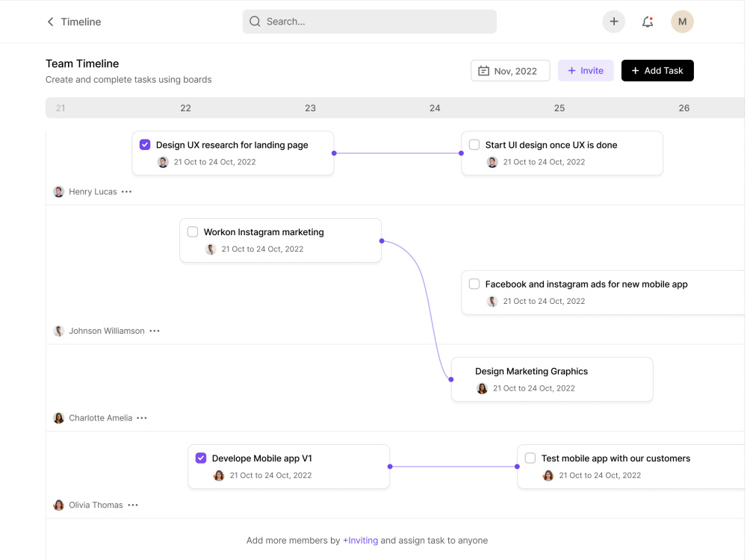
Task: Open Johnson Williamson more options menu
Action: [155, 331]
